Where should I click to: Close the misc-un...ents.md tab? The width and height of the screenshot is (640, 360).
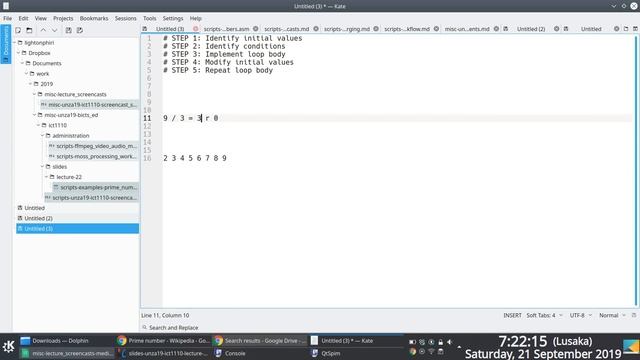pyautogui.click(x=496, y=29)
